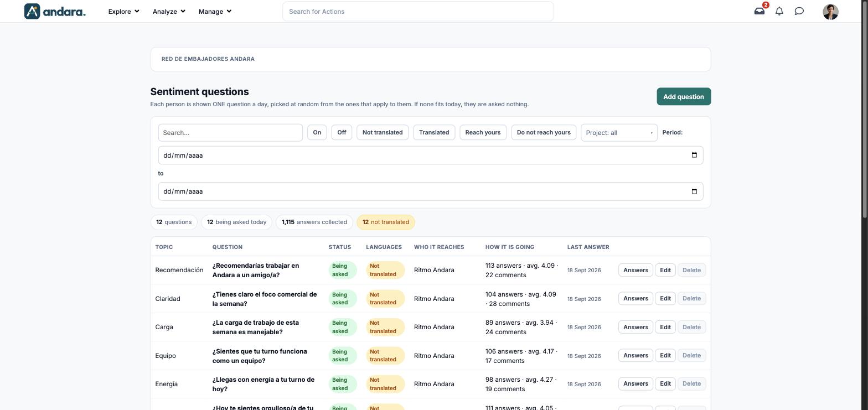Open the Project: all dropdown

pyautogui.click(x=619, y=133)
